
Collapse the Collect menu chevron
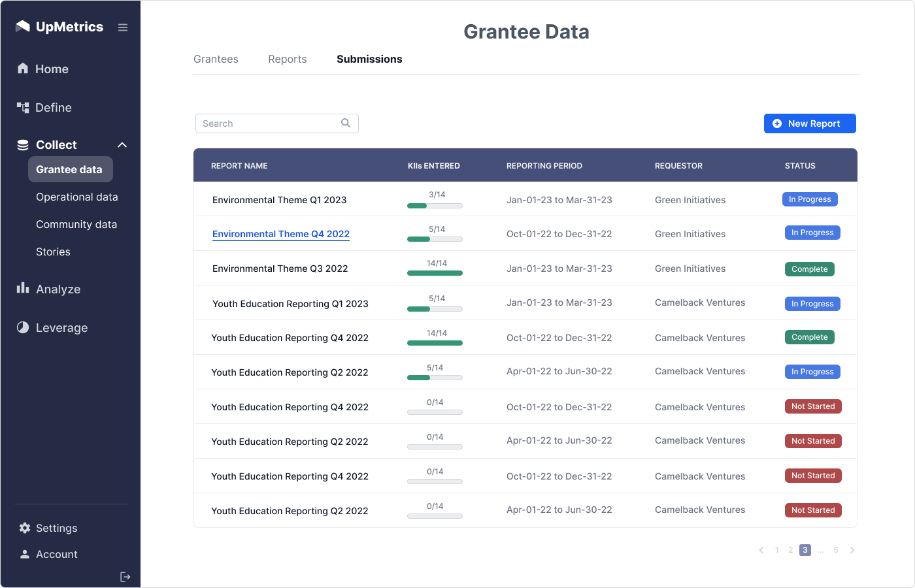[x=122, y=145]
